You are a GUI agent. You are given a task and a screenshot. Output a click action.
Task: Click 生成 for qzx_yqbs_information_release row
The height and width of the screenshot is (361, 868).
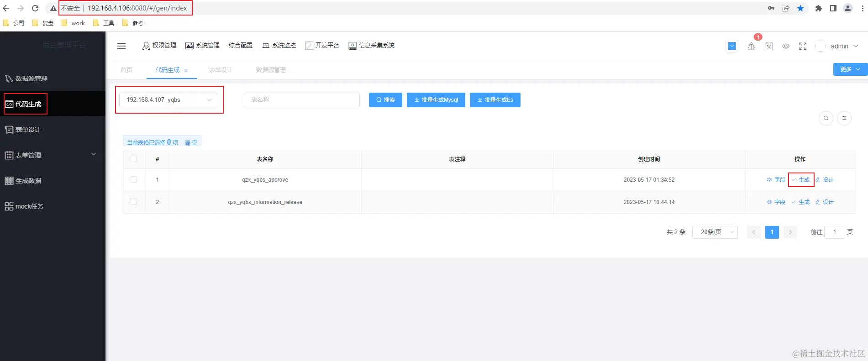coord(801,202)
